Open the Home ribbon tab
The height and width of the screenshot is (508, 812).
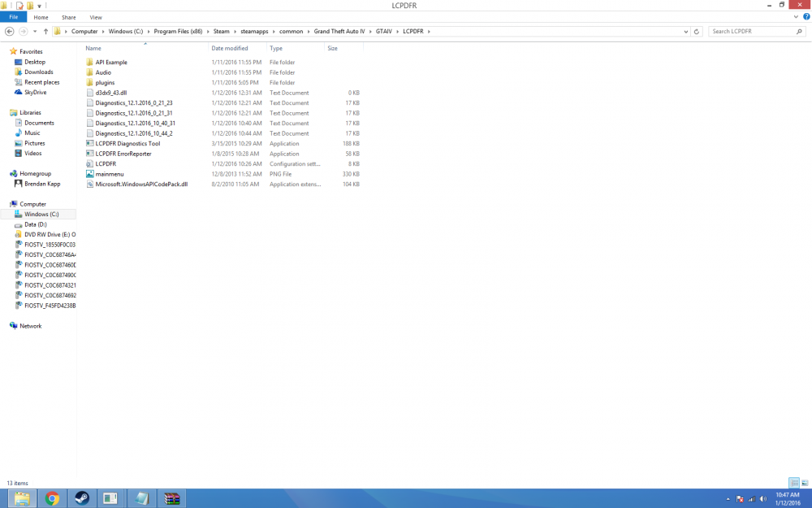coord(41,17)
